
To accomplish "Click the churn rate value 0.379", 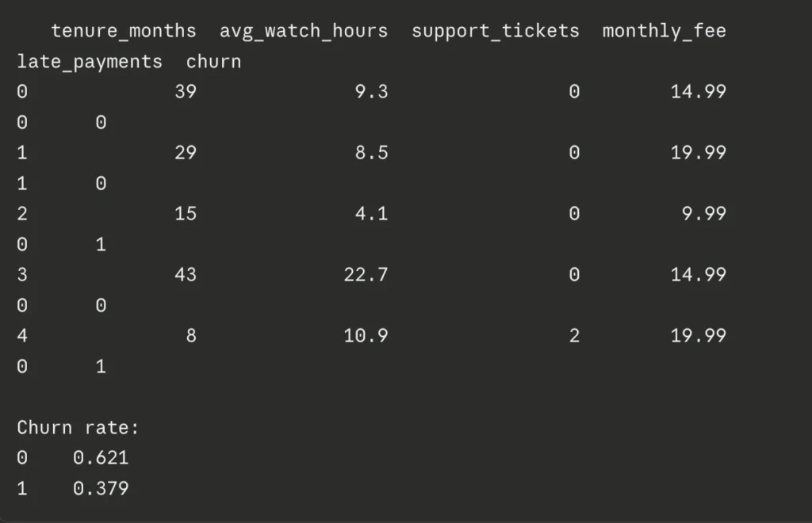I will [101, 488].
